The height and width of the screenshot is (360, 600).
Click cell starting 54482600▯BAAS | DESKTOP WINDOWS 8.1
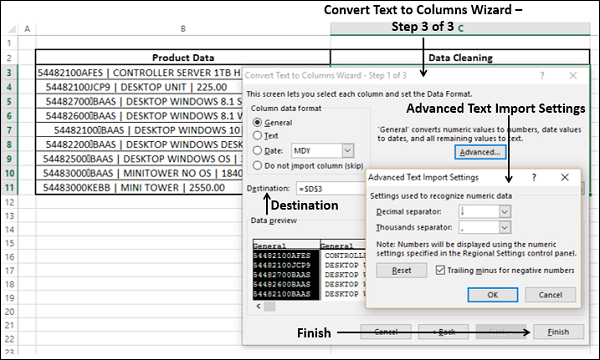coord(139,116)
